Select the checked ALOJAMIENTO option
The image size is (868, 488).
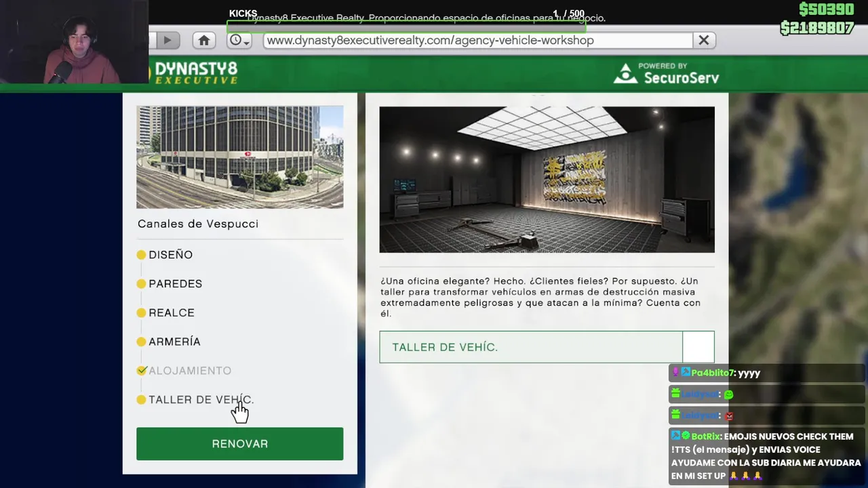click(190, 371)
